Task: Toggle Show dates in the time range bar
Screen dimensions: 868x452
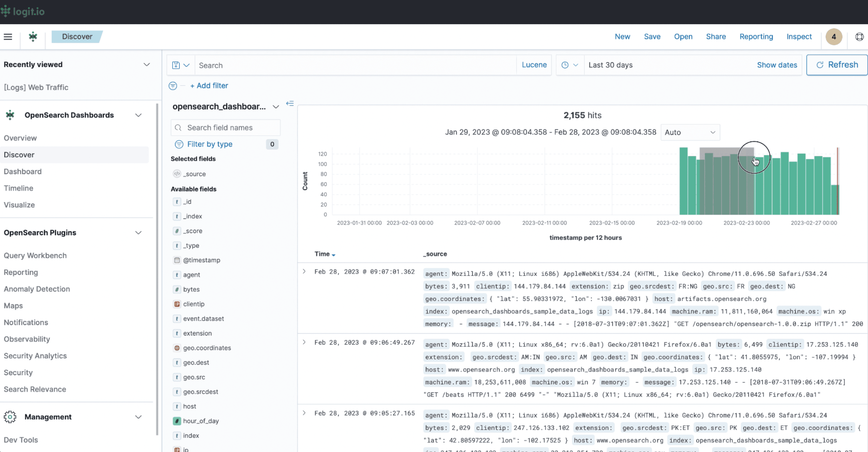Action: pyautogui.click(x=777, y=65)
